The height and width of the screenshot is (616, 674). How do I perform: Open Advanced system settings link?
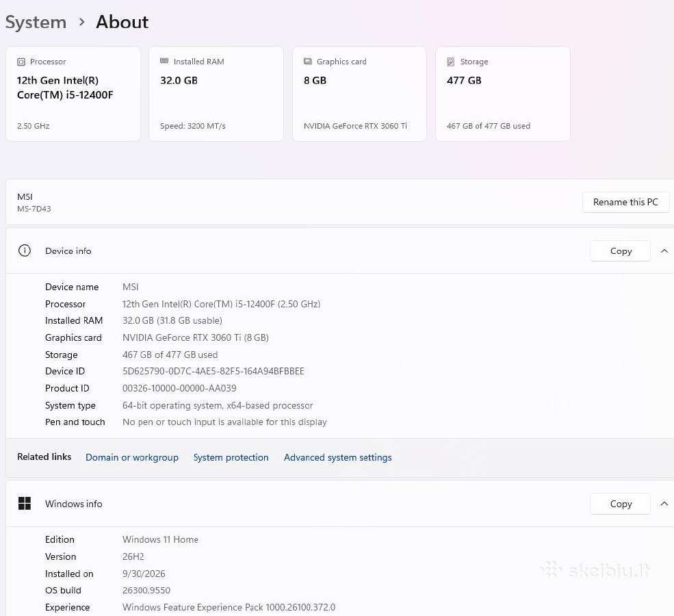click(x=338, y=457)
